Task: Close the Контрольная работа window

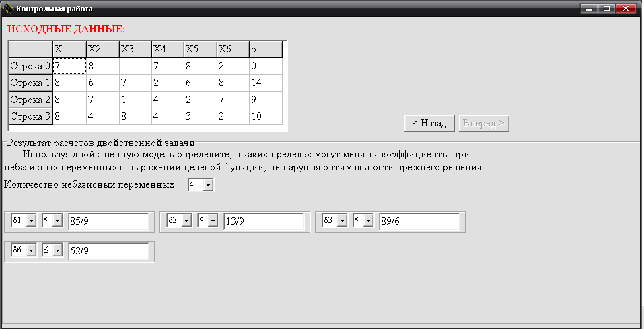Action: pyautogui.click(x=626, y=9)
